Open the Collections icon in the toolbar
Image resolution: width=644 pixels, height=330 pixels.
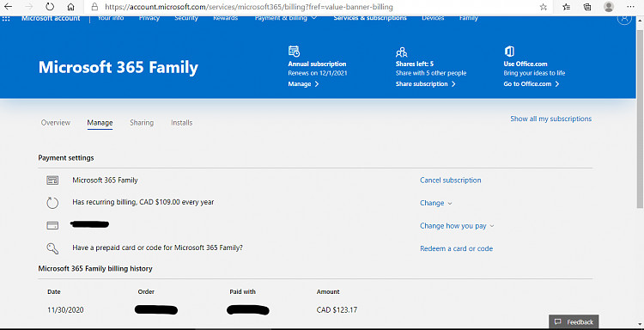click(587, 7)
